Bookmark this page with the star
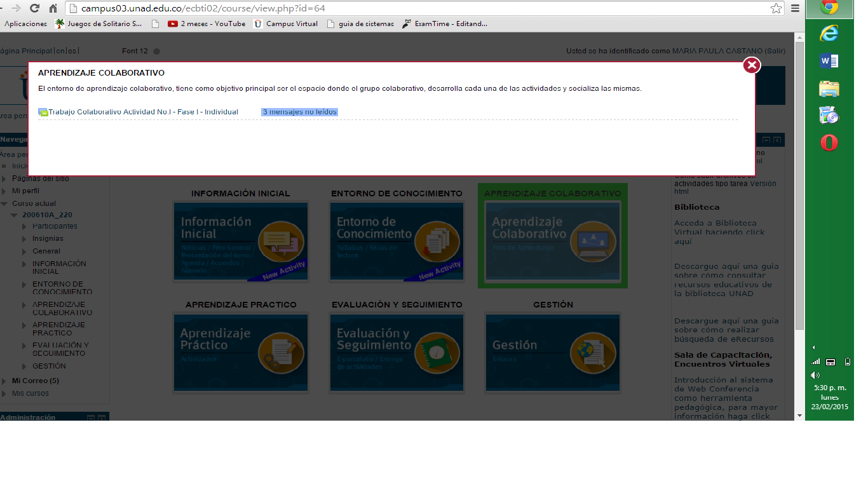This screenshot has height=488, width=868. pos(776,8)
